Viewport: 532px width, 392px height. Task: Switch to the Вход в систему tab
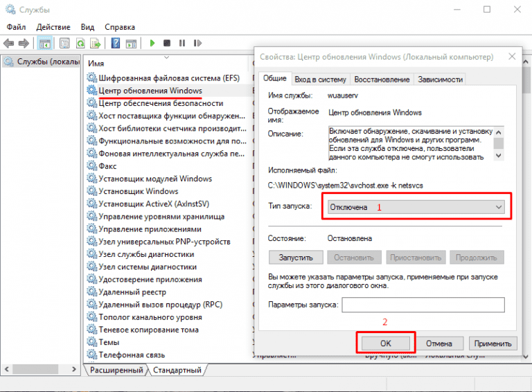(320, 80)
